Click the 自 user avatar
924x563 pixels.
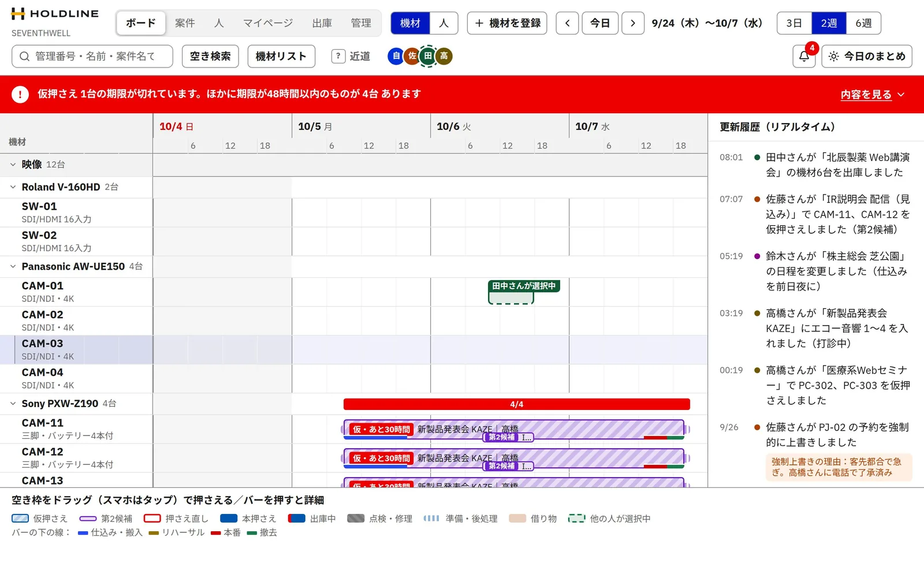(x=396, y=56)
